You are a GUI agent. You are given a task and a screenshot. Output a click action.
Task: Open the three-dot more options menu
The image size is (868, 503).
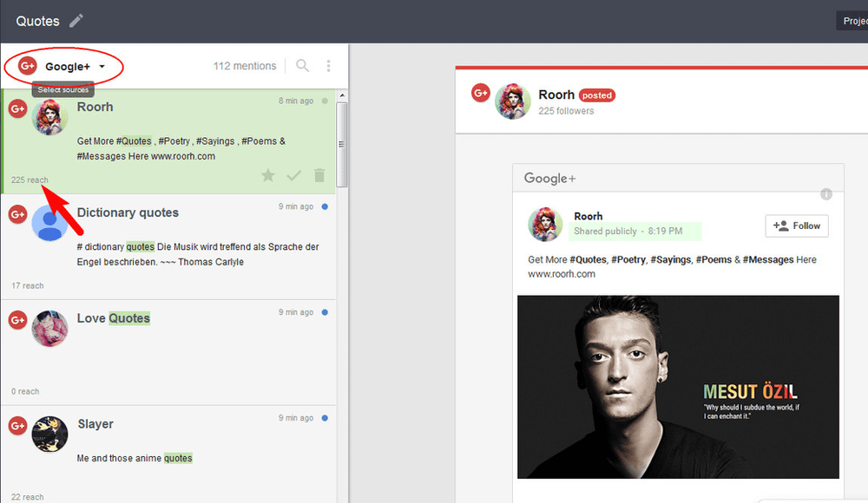pos(328,66)
